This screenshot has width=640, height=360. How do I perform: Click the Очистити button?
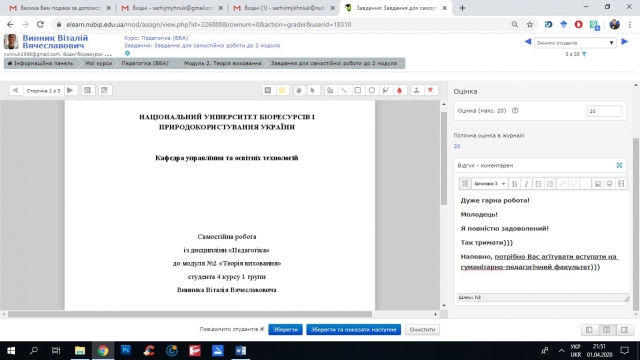422,329
